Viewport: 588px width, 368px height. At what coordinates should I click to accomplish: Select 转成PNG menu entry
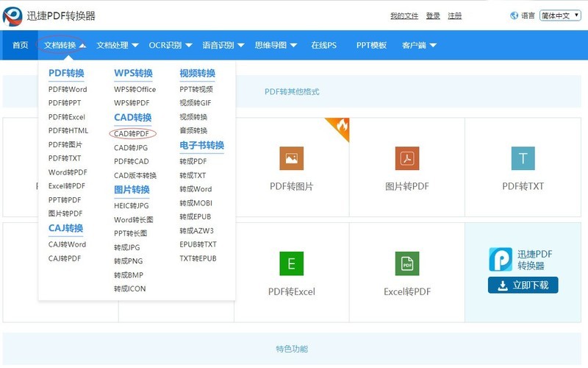tap(128, 261)
